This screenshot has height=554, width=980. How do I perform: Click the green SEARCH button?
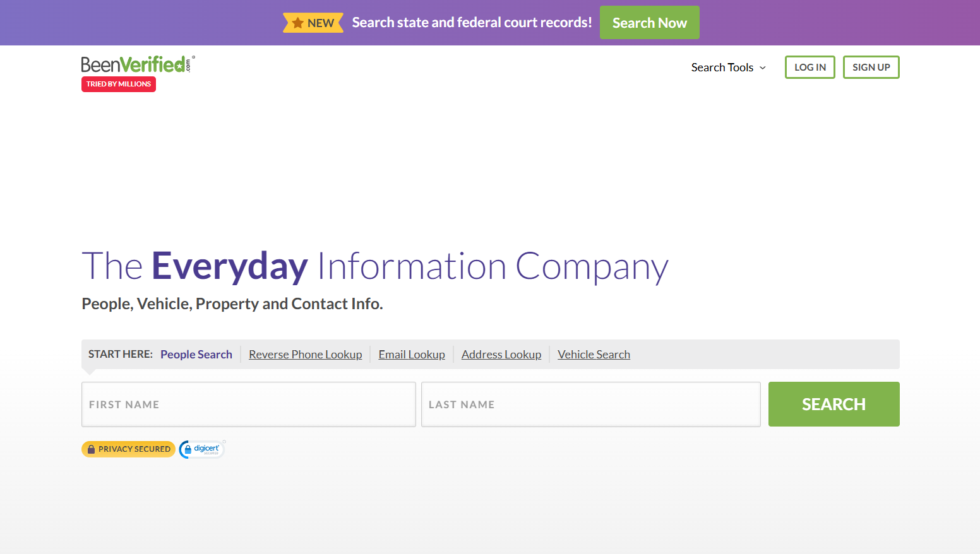click(834, 404)
